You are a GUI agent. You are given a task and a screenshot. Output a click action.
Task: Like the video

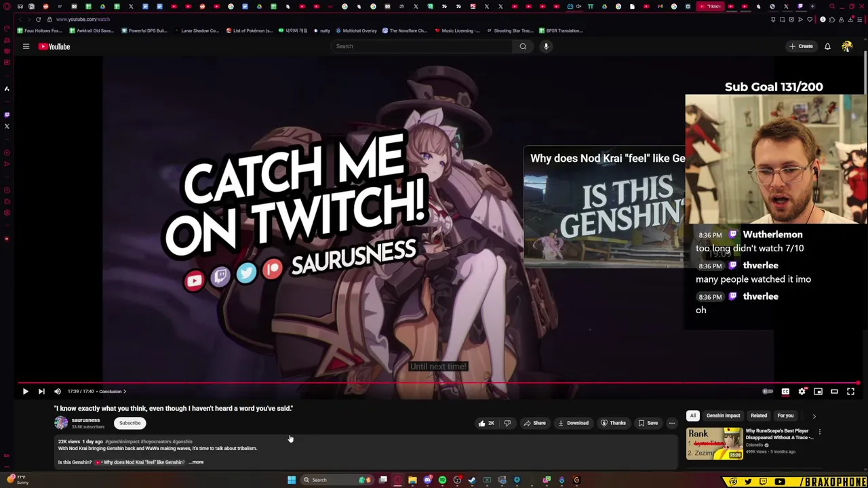point(486,423)
